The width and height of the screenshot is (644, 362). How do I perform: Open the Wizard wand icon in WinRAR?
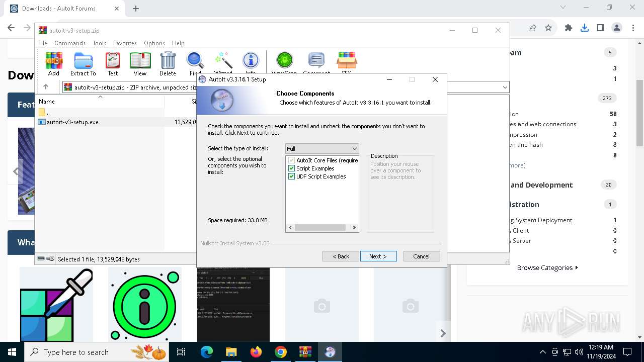[223, 63]
